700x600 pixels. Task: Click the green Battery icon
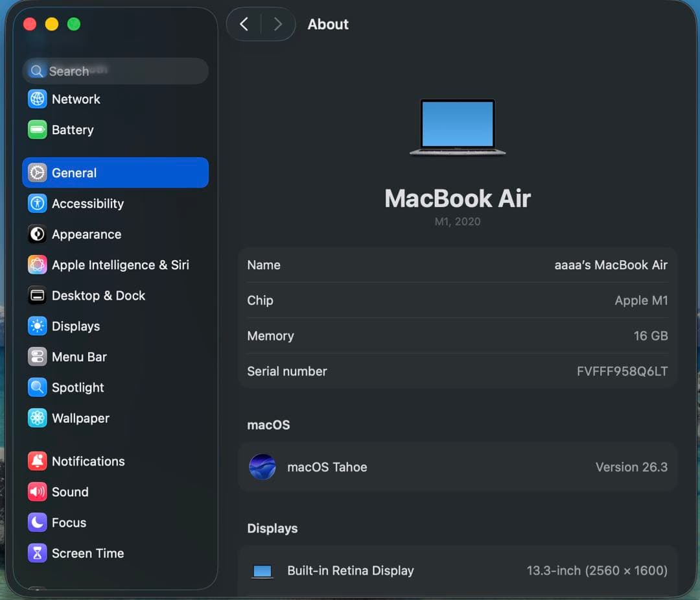(37, 130)
